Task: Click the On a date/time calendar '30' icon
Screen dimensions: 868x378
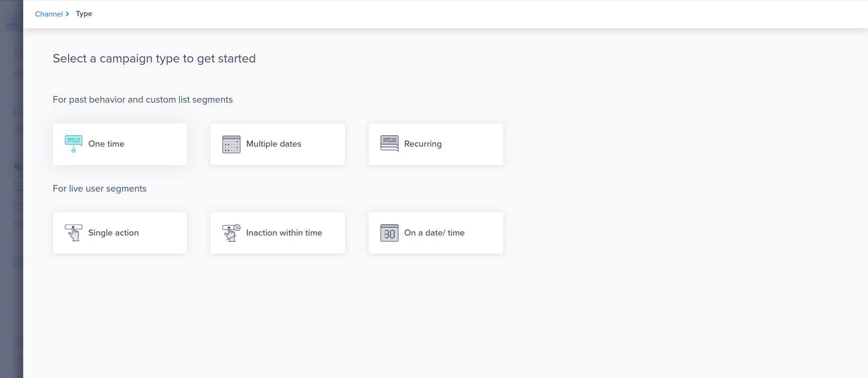Action: (x=389, y=233)
